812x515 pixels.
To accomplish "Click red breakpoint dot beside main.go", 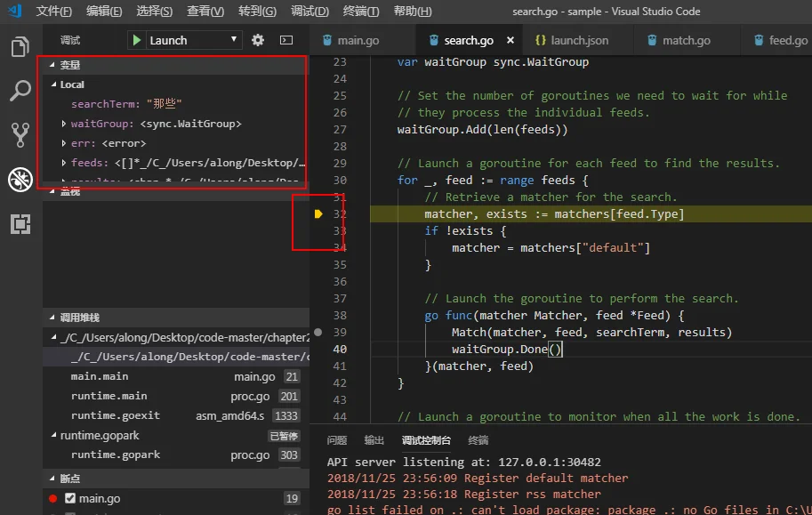I will point(52,498).
